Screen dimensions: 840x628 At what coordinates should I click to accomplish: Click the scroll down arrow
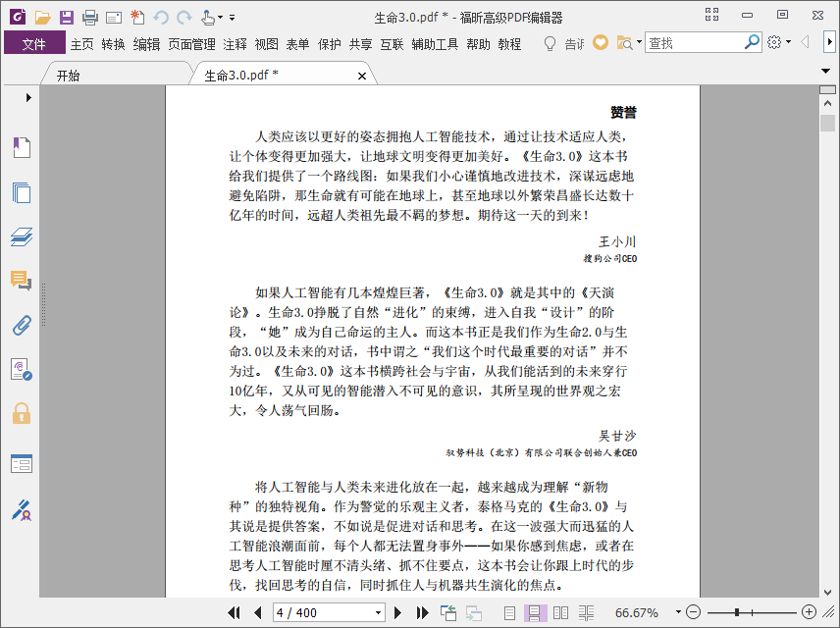[827, 592]
